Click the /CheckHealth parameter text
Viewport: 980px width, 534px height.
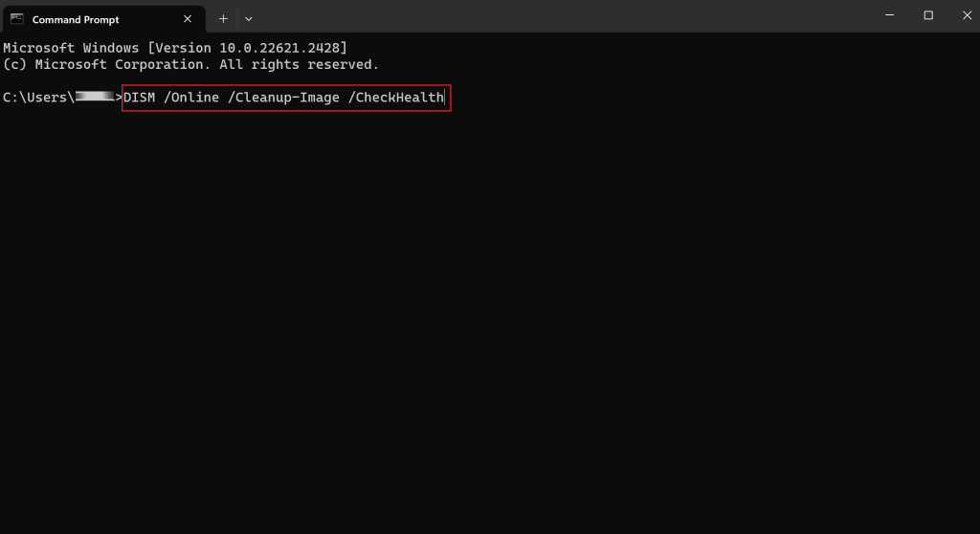(x=399, y=98)
